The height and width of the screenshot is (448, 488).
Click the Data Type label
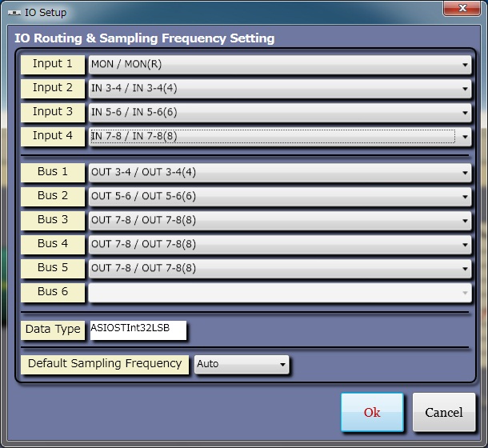tap(53, 330)
